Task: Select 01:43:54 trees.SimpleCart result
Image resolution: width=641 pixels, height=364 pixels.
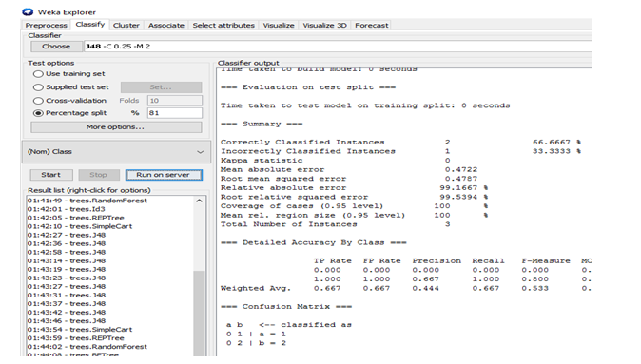Action: click(x=80, y=329)
